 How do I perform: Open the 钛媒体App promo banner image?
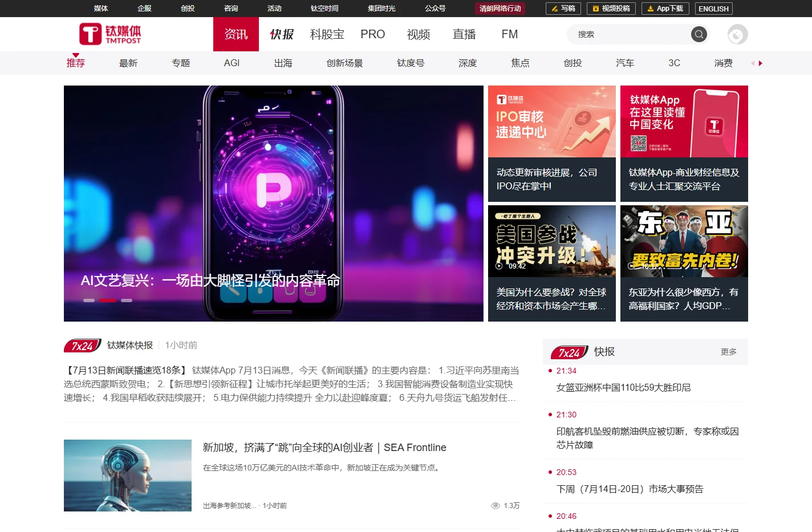(x=684, y=121)
